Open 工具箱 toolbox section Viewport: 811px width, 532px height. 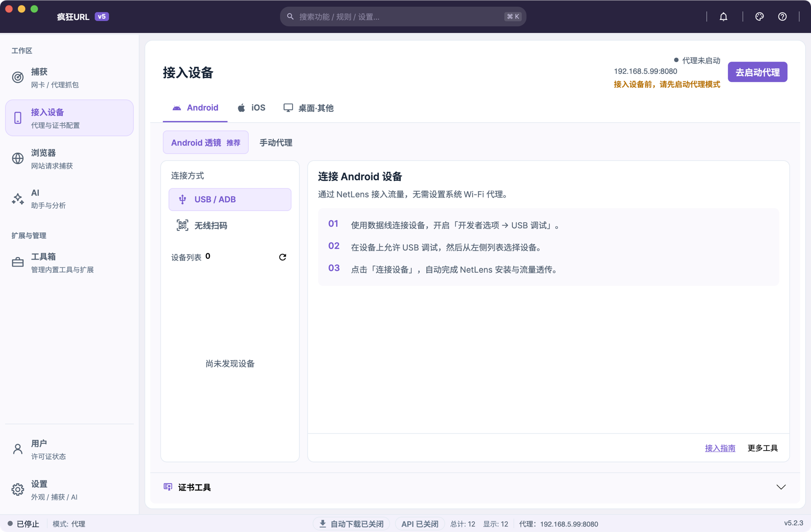pyautogui.click(x=69, y=263)
